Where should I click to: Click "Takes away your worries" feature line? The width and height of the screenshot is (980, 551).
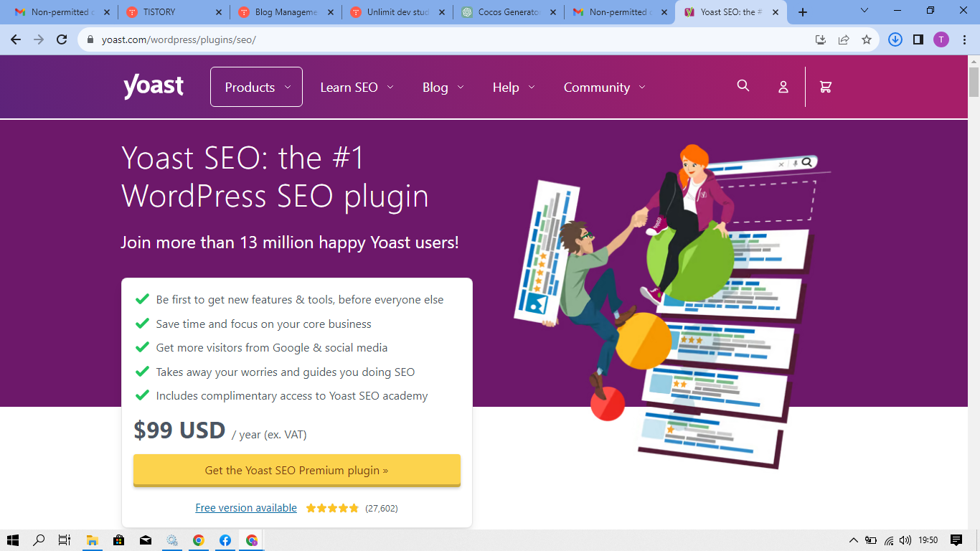tap(285, 372)
